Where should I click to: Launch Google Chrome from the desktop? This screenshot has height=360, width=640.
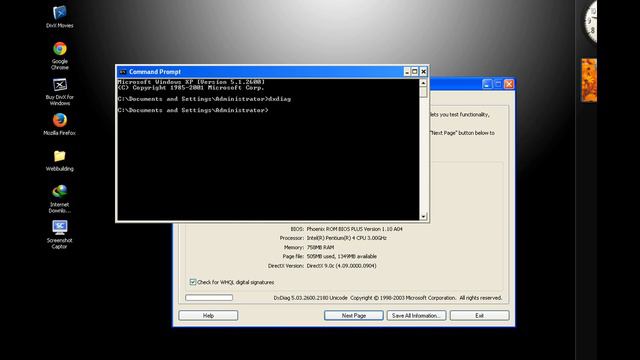pos(60,56)
